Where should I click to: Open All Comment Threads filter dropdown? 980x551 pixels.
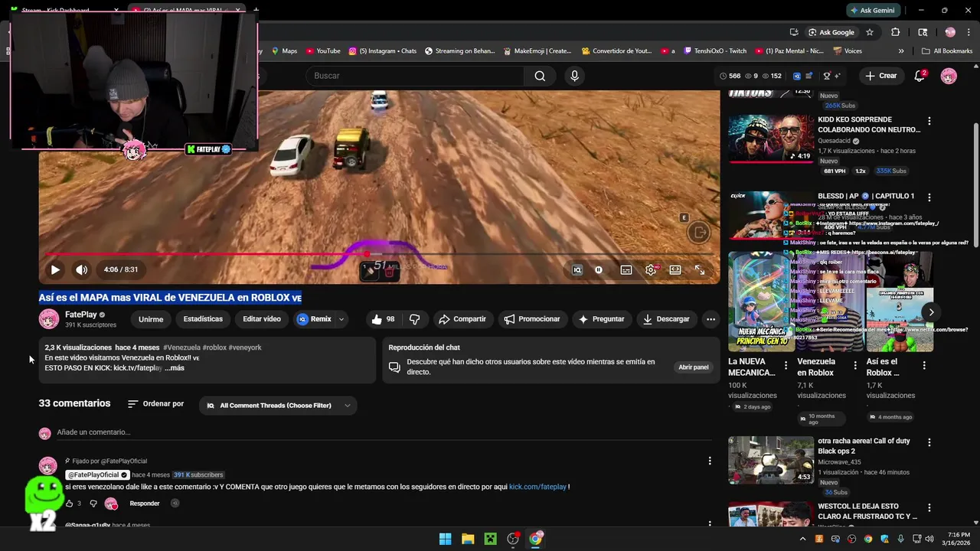pyautogui.click(x=278, y=406)
